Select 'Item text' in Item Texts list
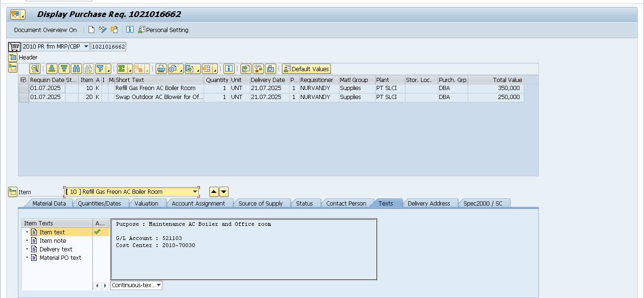The image size is (644, 298). pyautogui.click(x=52, y=232)
